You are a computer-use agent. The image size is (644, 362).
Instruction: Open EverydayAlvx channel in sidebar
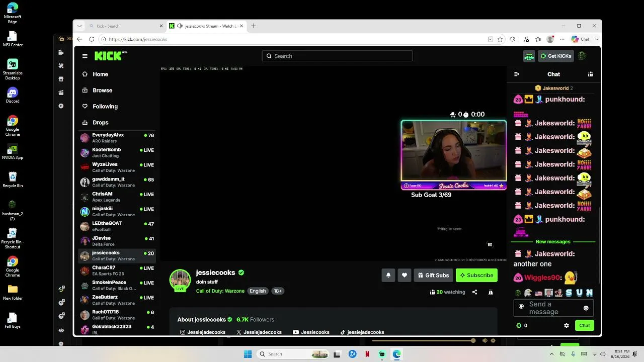tap(117, 138)
